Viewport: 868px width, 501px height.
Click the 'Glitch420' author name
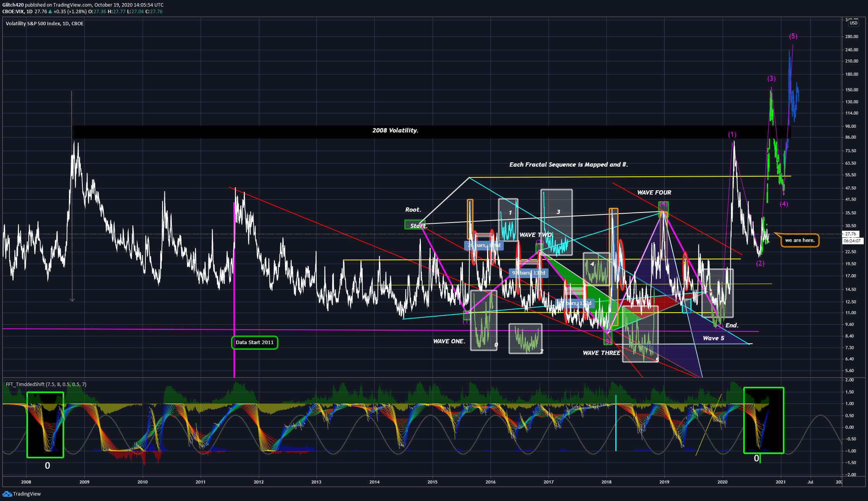tap(13, 5)
